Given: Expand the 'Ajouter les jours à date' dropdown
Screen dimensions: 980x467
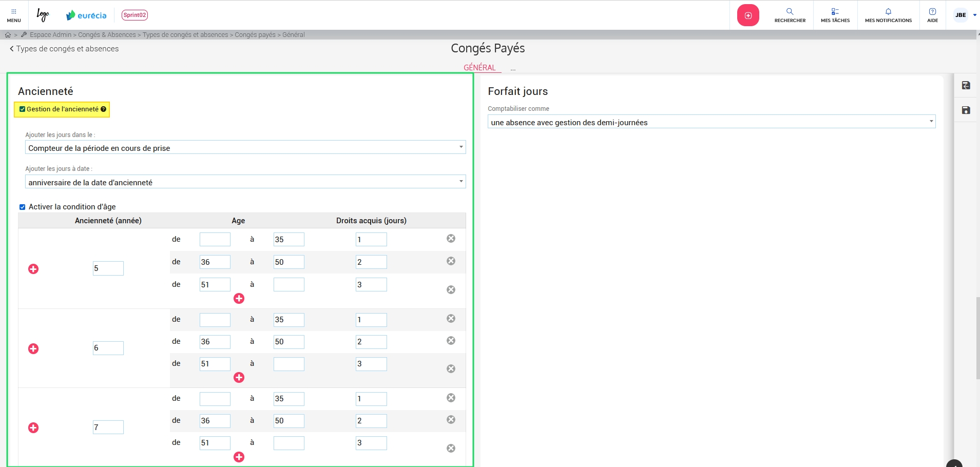Looking at the screenshot, I should tap(245, 182).
